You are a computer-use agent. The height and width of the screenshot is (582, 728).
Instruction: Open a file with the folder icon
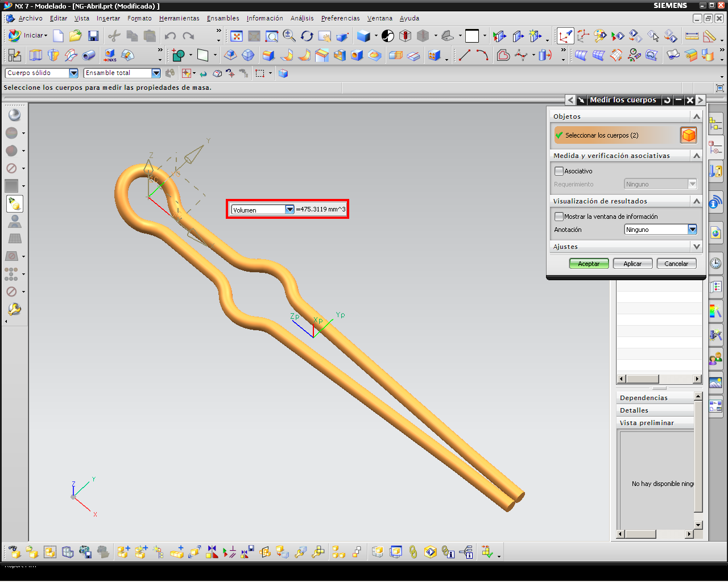(76, 36)
